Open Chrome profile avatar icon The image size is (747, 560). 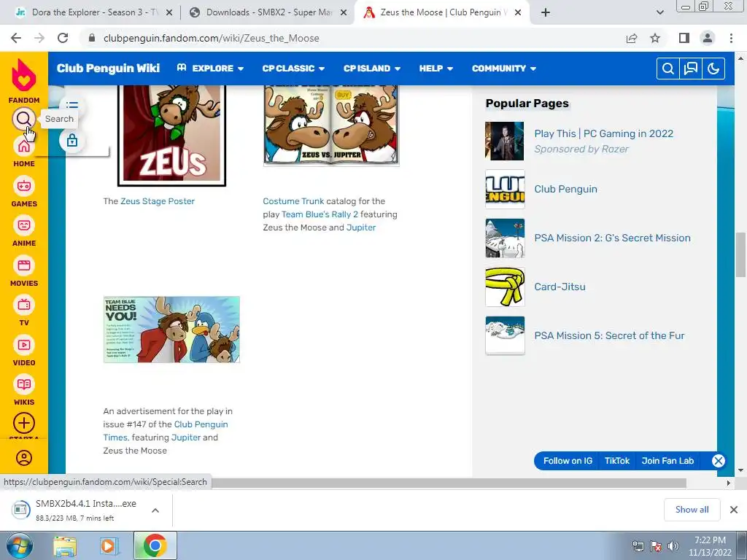[708, 38]
